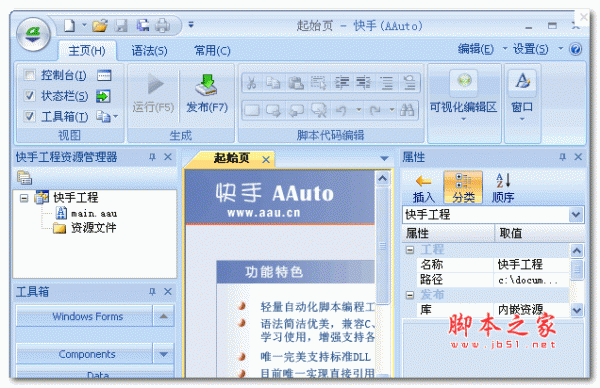The image size is (600, 388).
Task: Click the increase indent icon
Action: click(341, 83)
